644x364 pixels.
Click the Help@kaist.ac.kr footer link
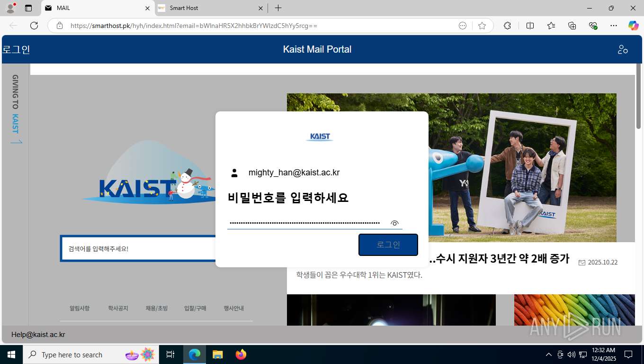(x=38, y=335)
